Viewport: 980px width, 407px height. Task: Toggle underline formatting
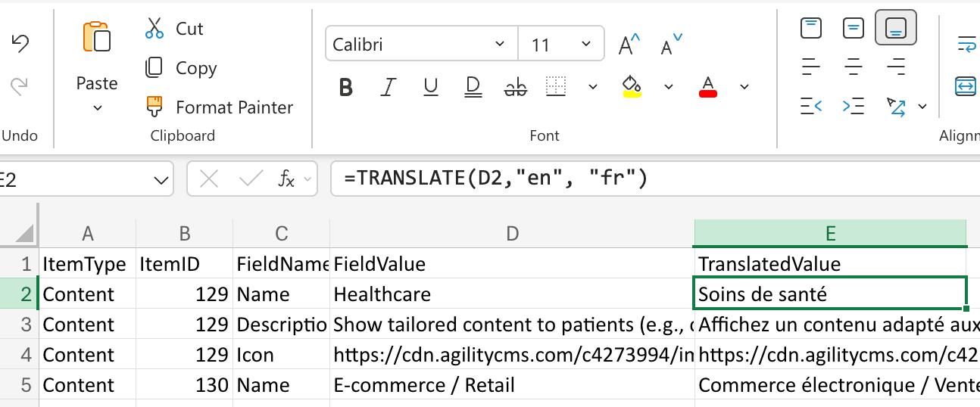click(x=431, y=87)
